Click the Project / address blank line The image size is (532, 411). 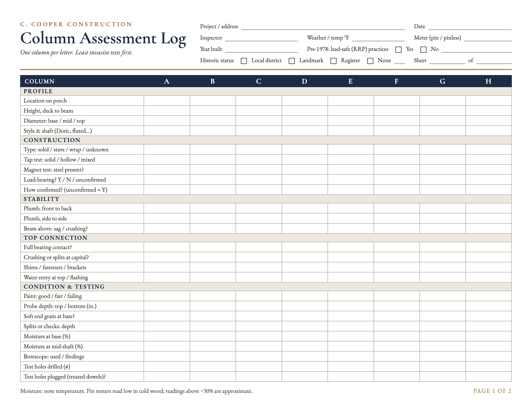coord(323,27)
